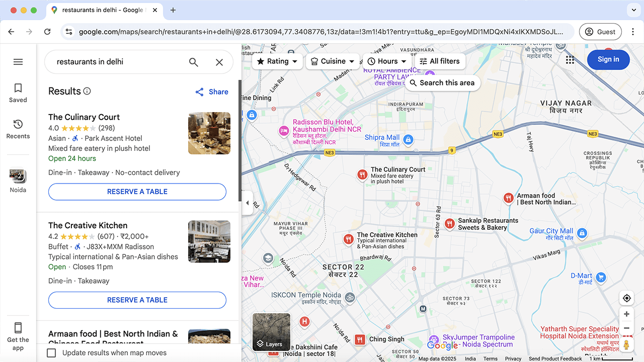This screenshot has width=644, height=362.
Task: Click Radisson Blu Hotel pin
Action: pyautogui.click(x=284, y=131)
